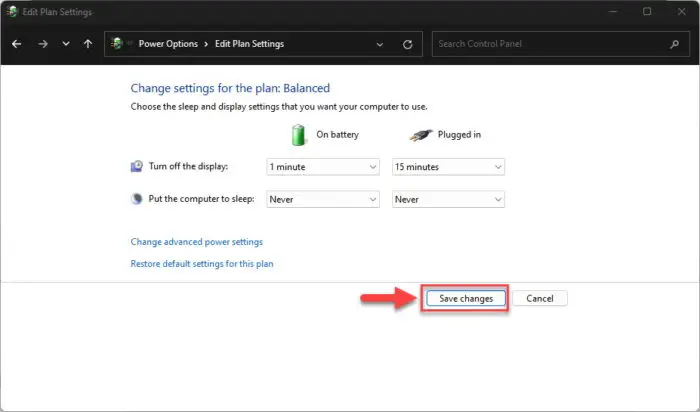
Task: Click the Edit Plan Settings title bar icon
Action: pos(12,12)
